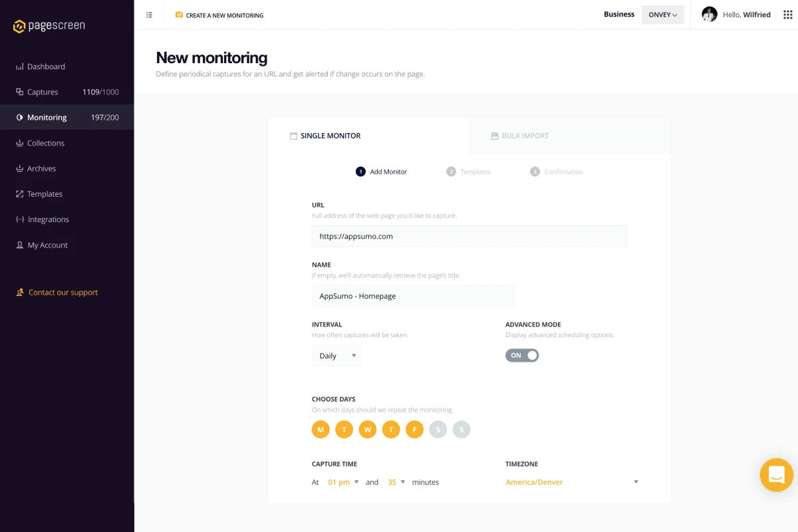798x532 pixels.
Task: Click the camera icon beside Create New Monitoring
Action: pyautogui.click(x=179, y=15)
